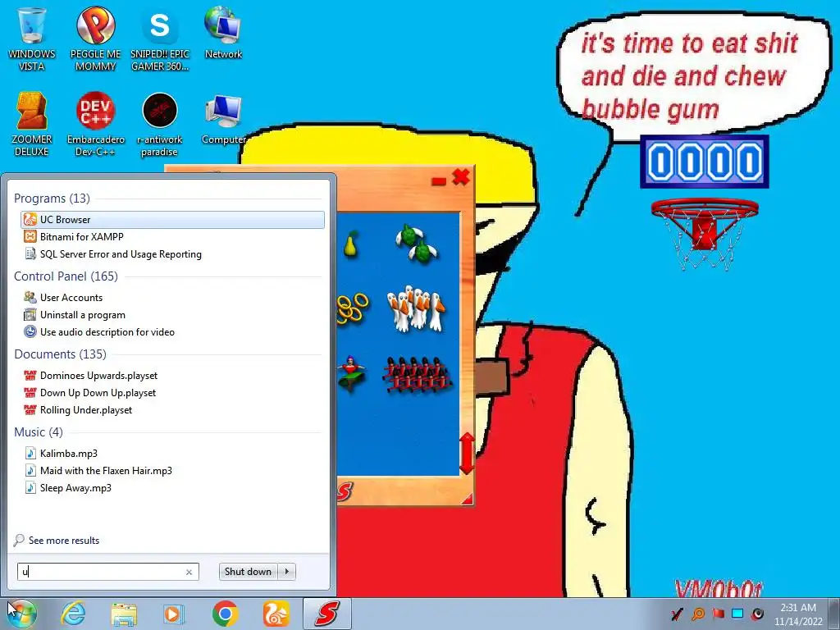Open the Network desktop icon

click(x=223, y=33)
